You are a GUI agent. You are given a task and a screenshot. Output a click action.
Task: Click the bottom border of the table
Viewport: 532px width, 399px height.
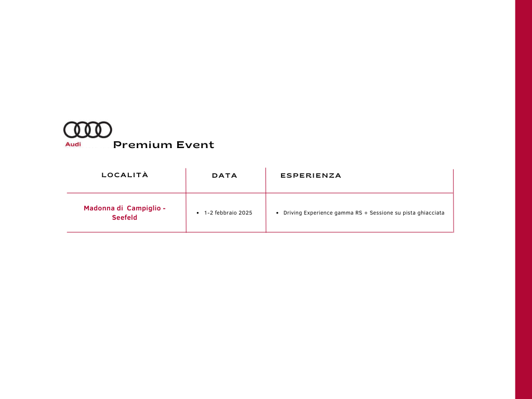(x=260, y=232)
